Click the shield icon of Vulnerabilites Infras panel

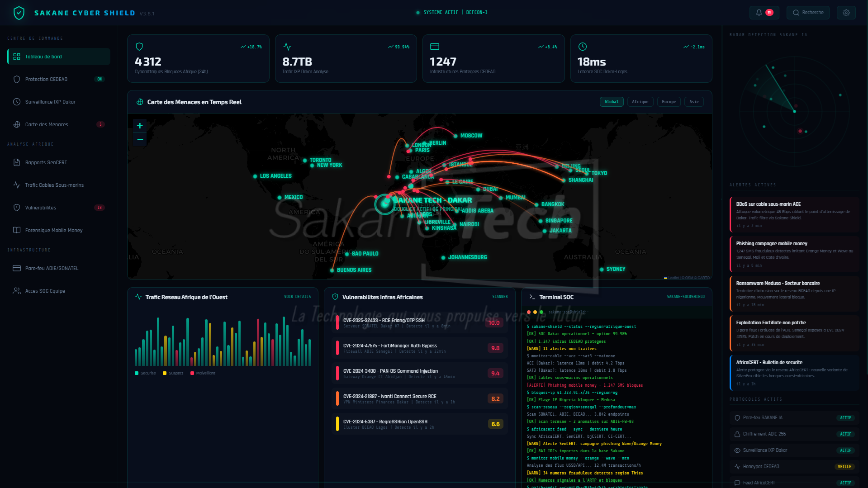[x=335, y=297]
